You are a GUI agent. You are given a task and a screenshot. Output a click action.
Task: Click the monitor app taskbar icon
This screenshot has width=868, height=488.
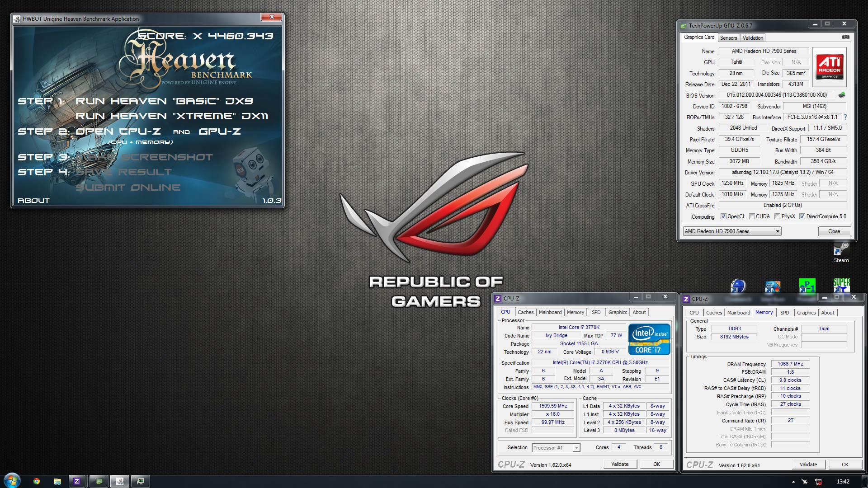pyautogui.click(x=141, y=481)
